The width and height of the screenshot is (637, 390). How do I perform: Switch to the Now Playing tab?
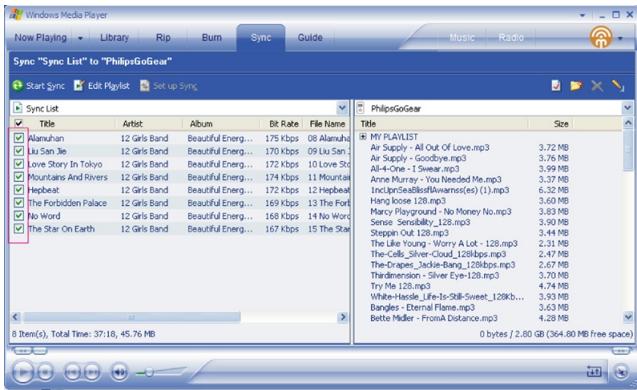coord(41,37)
